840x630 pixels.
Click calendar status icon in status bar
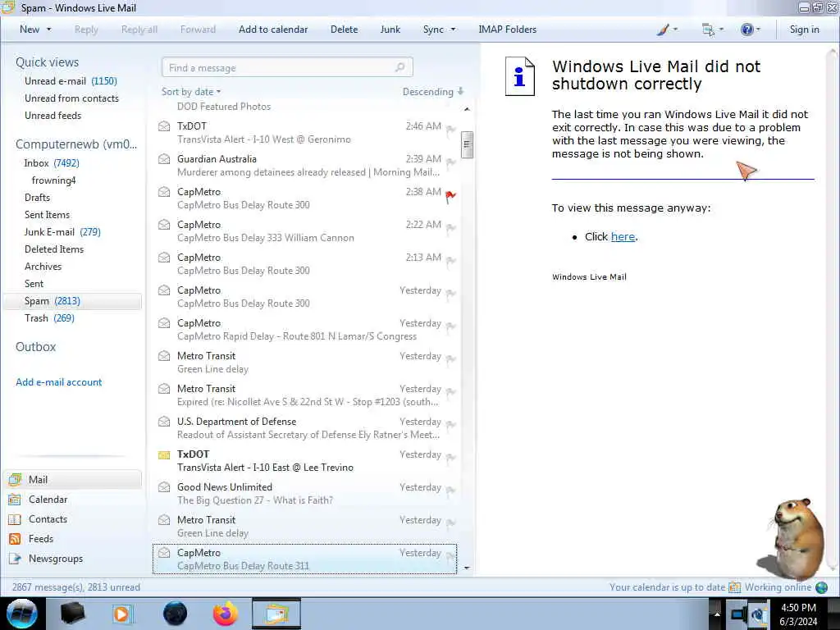(734, 587)
